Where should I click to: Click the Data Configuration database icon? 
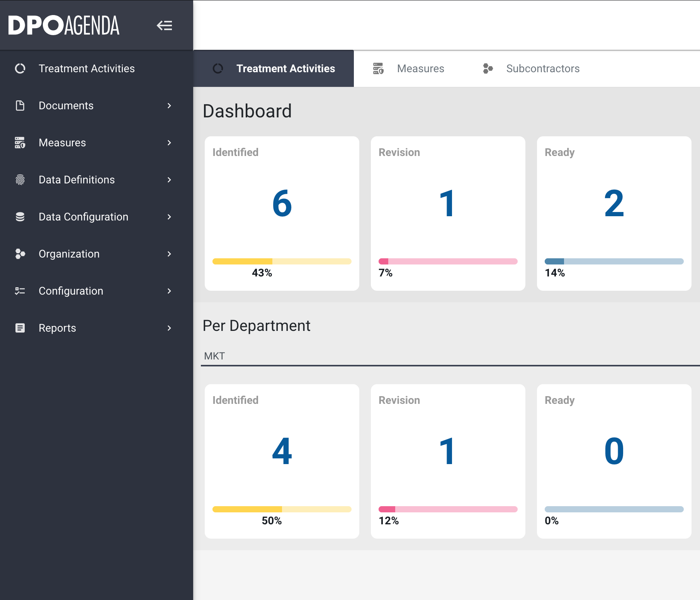20,217
